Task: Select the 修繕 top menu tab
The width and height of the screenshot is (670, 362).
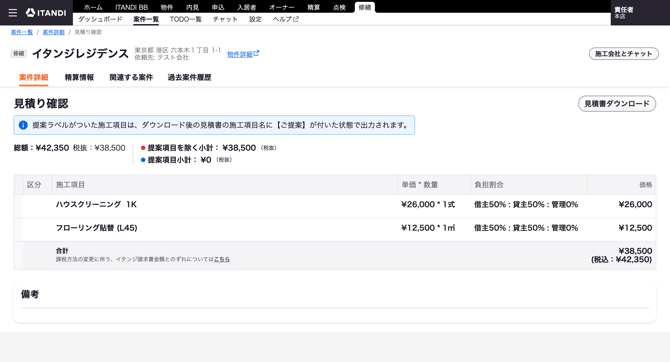Action: tap(364, 7)
